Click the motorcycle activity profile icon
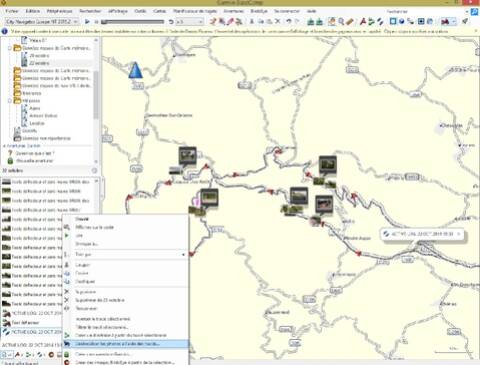480x365 pixels. click(445, 22)
